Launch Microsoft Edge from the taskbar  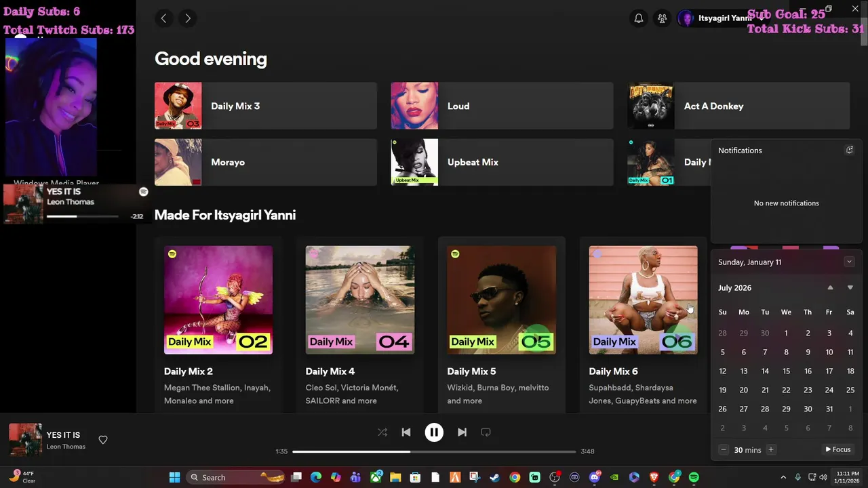tap(317, 477)
